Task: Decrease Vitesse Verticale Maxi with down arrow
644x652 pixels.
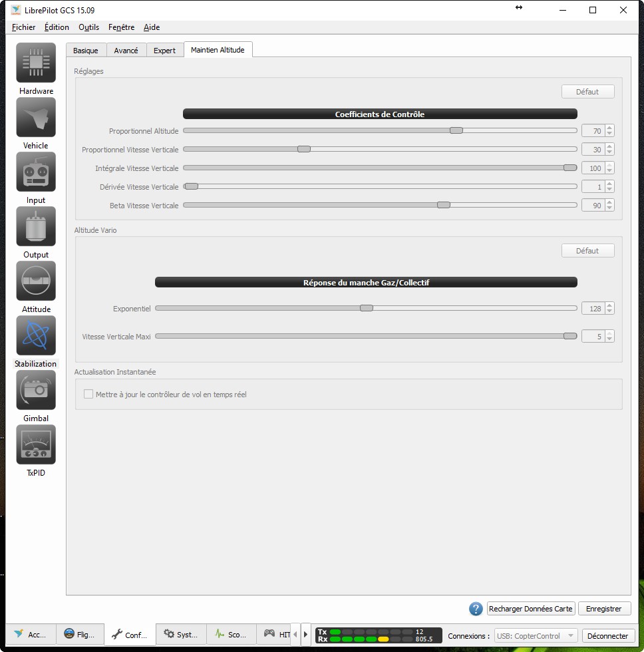Action: [609, 339]
